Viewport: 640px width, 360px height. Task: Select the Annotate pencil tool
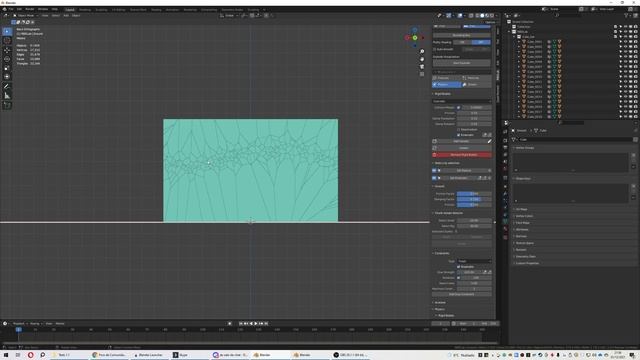pos(7,87)
